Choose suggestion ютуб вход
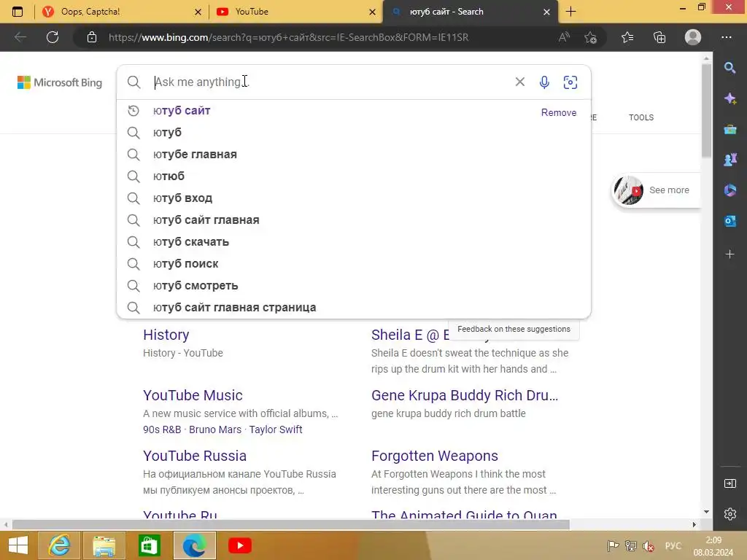The width and height of the screenshot is (747, 560). click(x=354, y=198)
